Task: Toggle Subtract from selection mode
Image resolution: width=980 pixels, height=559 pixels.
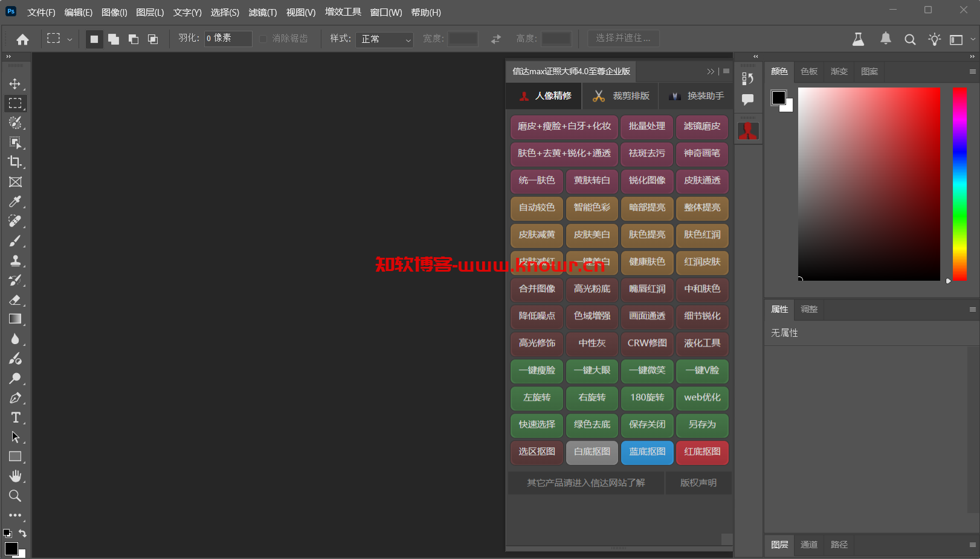Action: (x=134, y=39)
